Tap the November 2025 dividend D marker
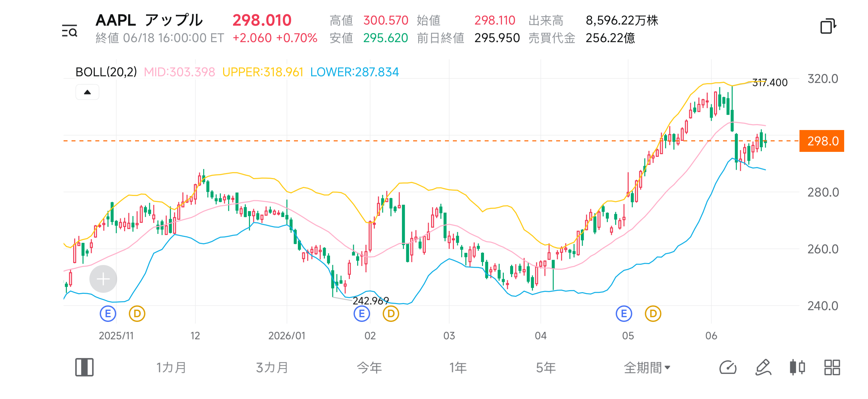Image resolution: width=868 pixels, height=399 pixels. click(137, 314)
